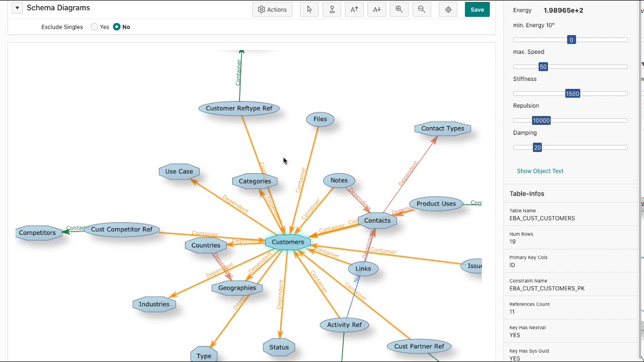The height and width of the screenshot is (362, 644).
Task: Select the pointer cursor tool
Action: pyautogui.click(x=309, y=10)
